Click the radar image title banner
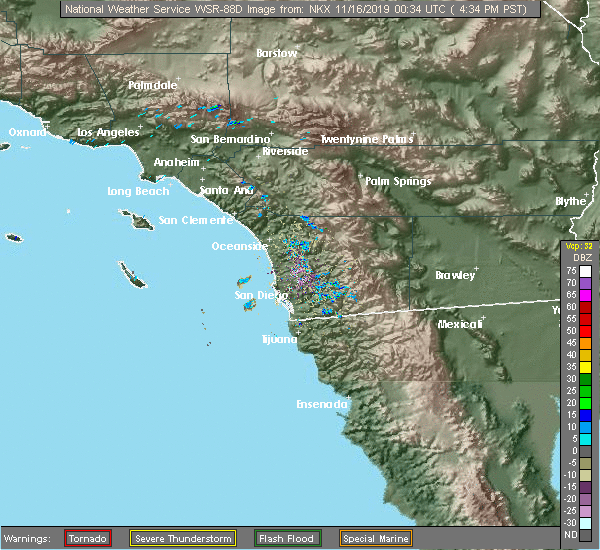 click(x=300, y=9)
